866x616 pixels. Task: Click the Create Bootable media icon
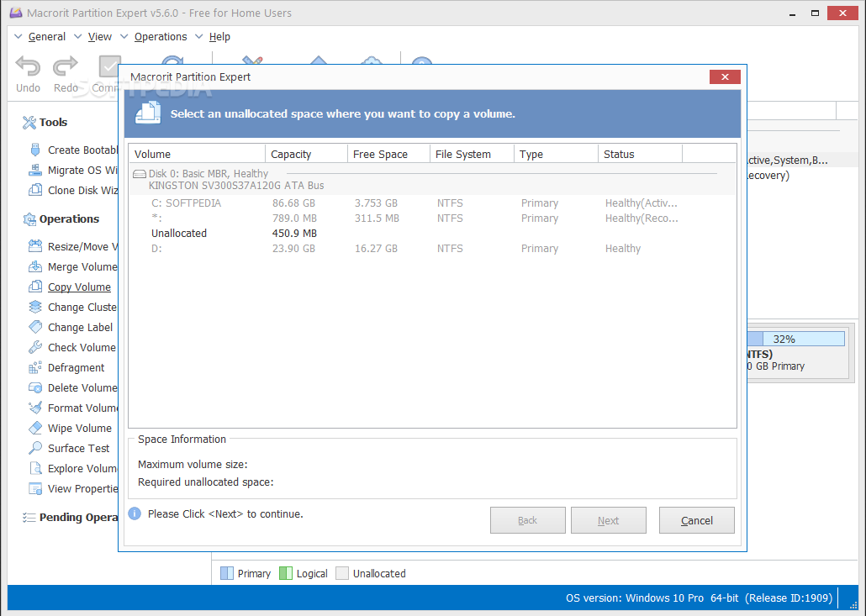(x=35, y=150)
